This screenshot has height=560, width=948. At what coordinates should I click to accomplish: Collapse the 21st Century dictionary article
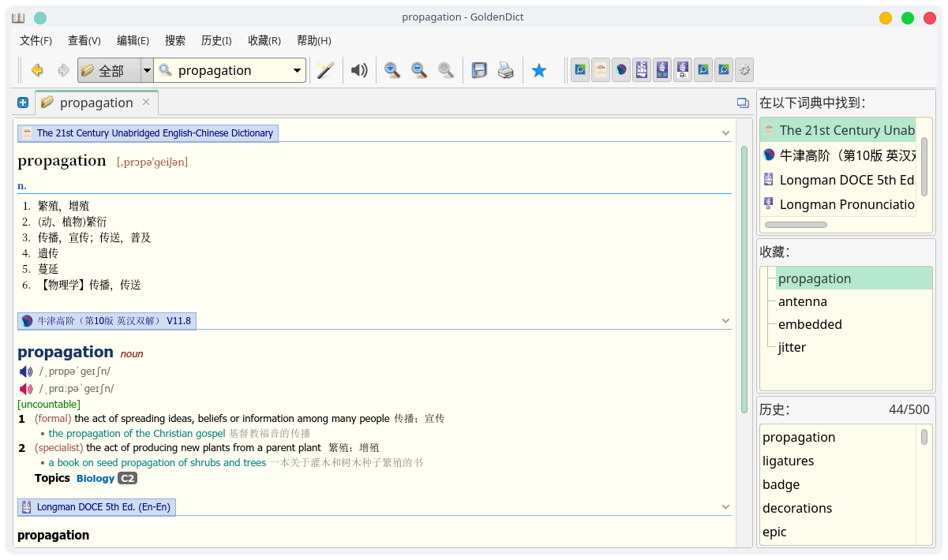[726, 133]
